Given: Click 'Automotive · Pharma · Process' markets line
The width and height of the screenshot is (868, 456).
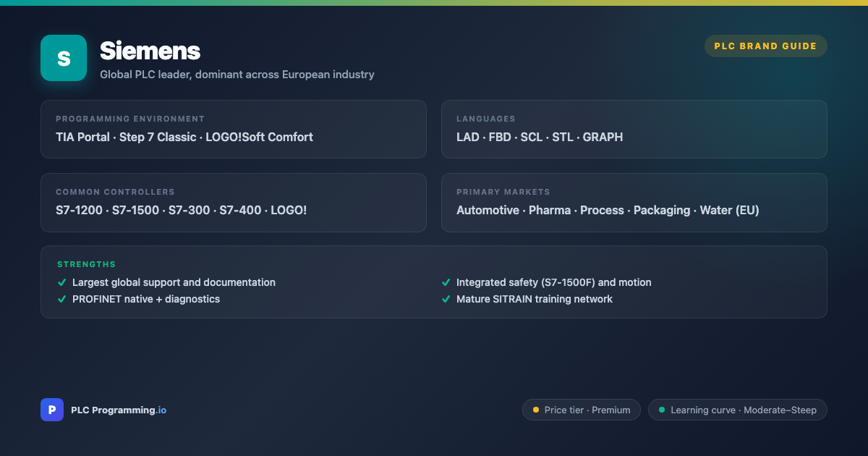Looking at the screenshot, I should pos(608,210).
